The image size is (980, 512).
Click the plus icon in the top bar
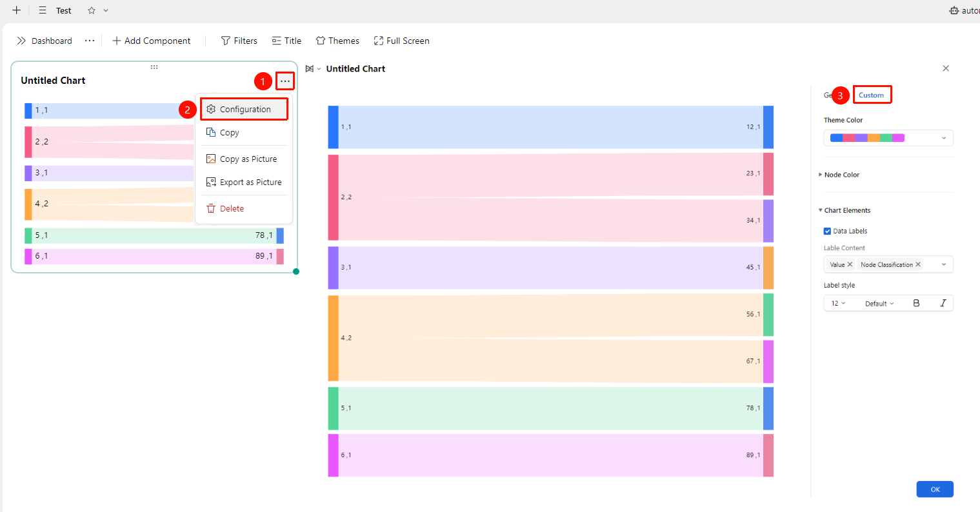[x=17, y=10]
